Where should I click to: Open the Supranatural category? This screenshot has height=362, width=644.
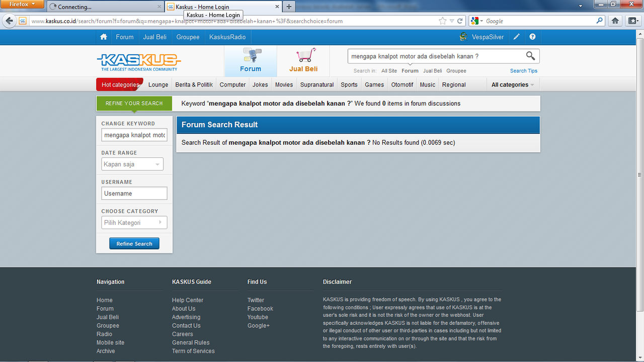click(x=317, y=84)
